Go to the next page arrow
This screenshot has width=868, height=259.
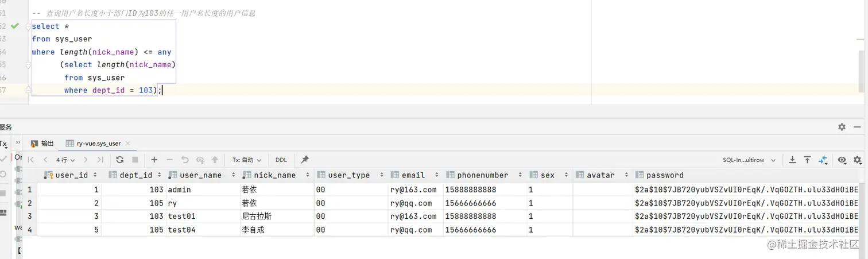tap(86, 160)
